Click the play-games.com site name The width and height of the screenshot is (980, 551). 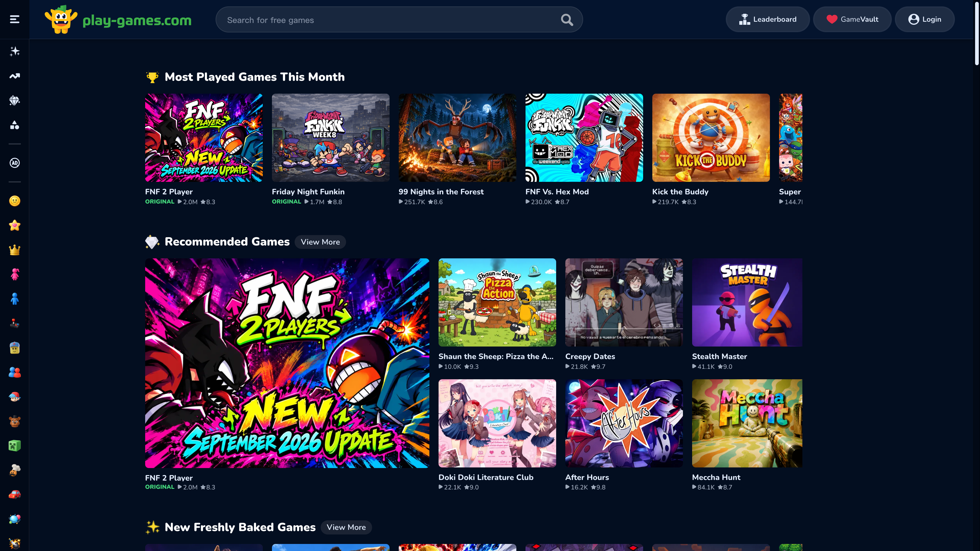137,20
